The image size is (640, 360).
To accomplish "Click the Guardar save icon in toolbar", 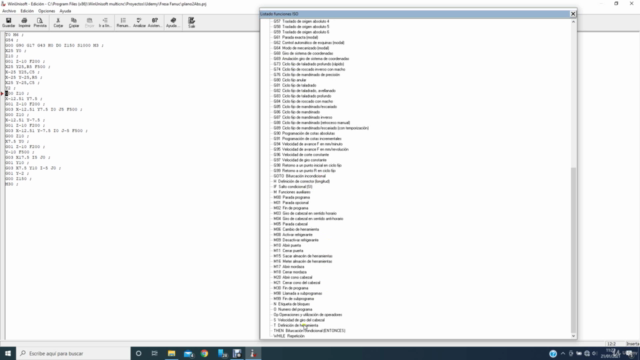I will pos(9,22).
